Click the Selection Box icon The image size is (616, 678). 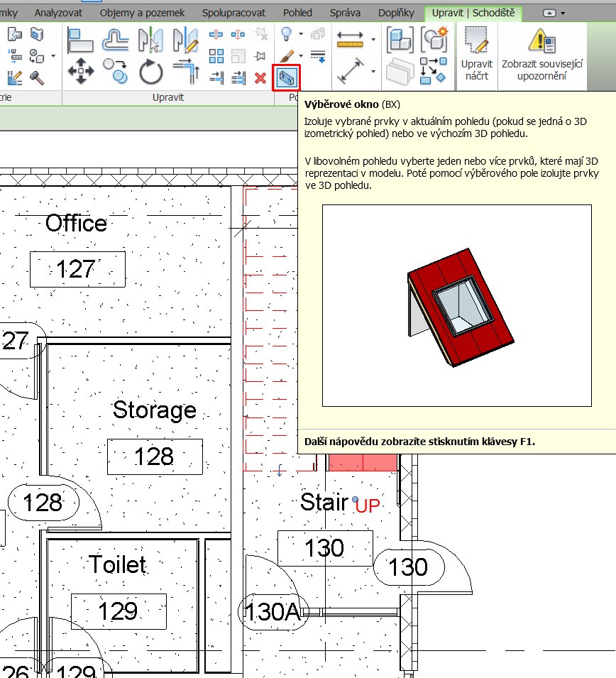click(x=286, y=78)
